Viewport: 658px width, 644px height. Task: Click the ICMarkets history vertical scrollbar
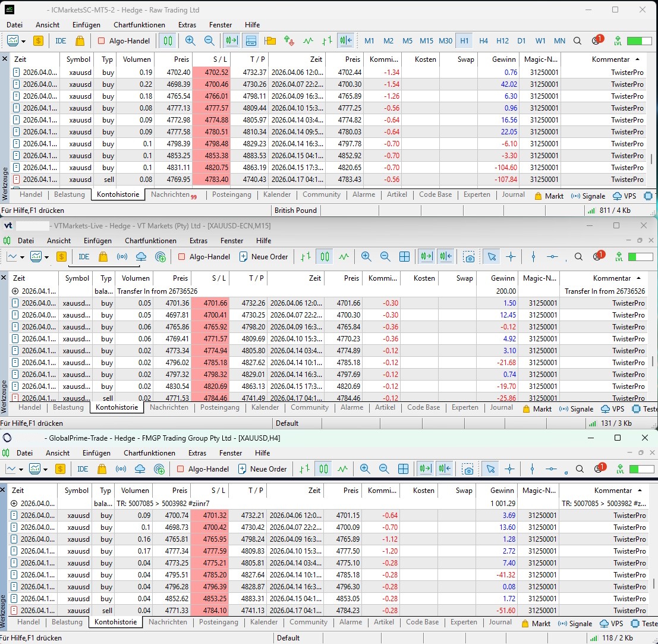tap(651, 159)
